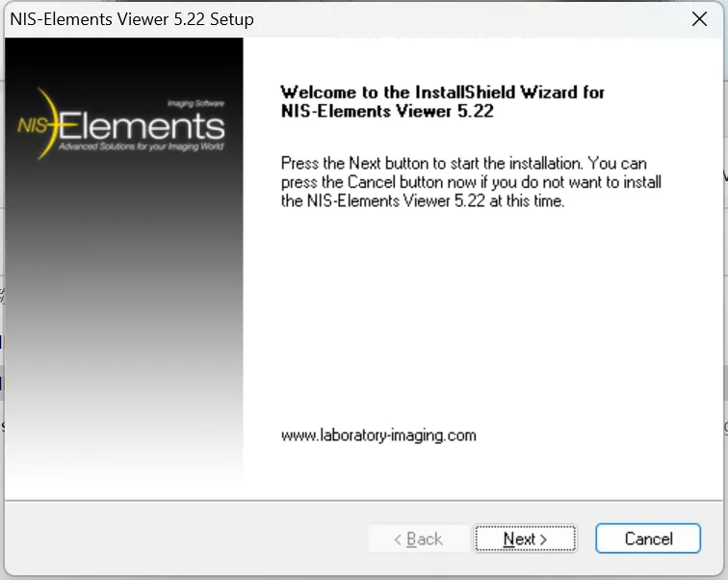Click the greyed-out Back button

[x=418, y=539]
